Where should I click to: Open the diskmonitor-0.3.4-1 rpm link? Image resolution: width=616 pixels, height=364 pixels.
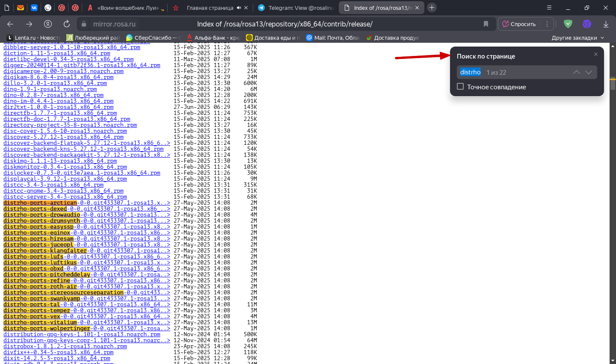[65, 167]
